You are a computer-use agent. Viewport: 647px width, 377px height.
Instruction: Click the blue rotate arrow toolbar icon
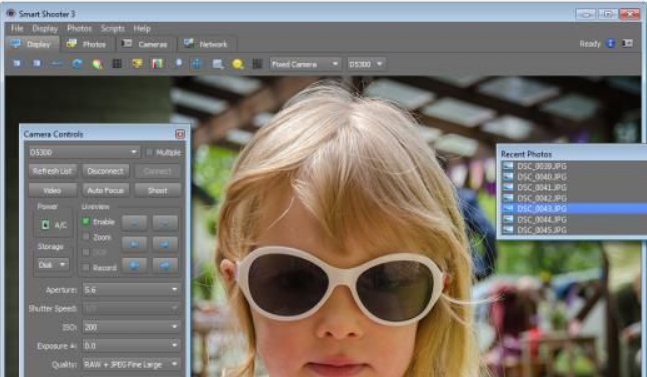pos(77,64)
